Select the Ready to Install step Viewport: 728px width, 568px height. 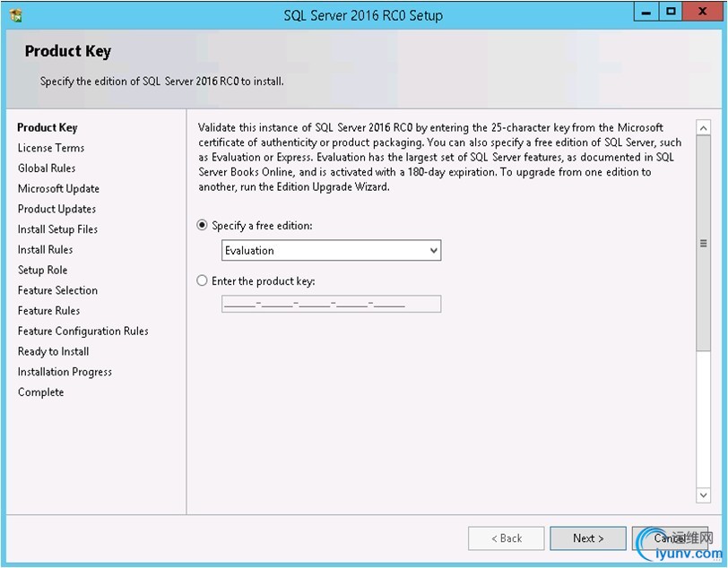click(x=54, y=352)
